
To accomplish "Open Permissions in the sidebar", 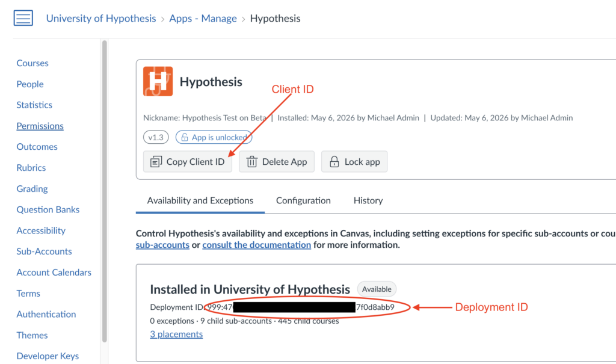I will click(40, 126).
